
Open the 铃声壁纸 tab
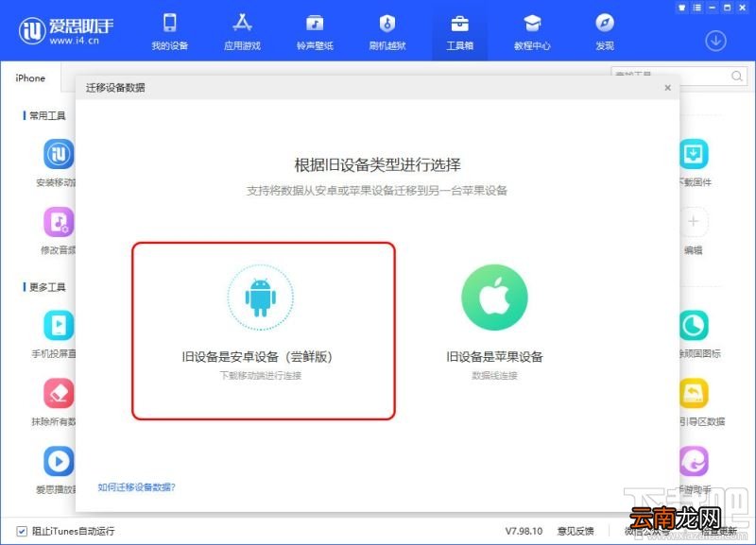point(315,31)
